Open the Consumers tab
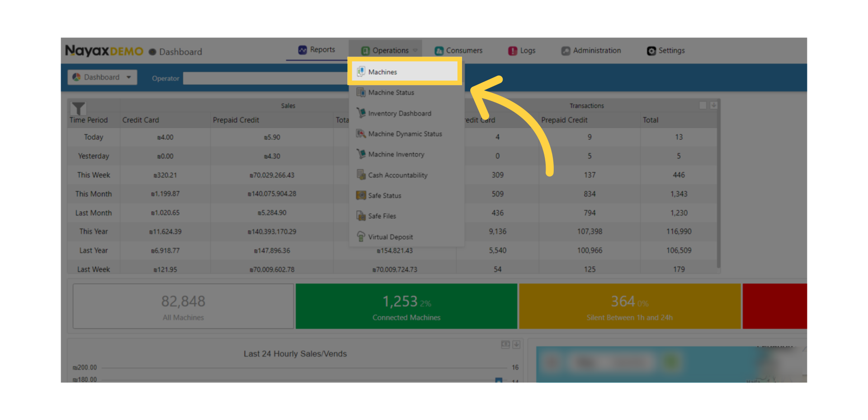The image size is (868, 420). pyautogui.click(x=458, y=51)
